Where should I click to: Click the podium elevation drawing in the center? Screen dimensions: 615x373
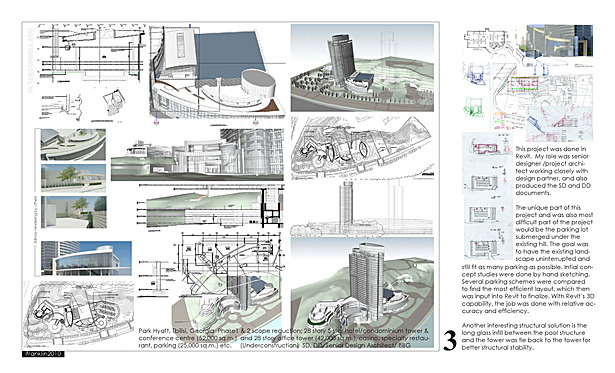[x=197, y=155]
